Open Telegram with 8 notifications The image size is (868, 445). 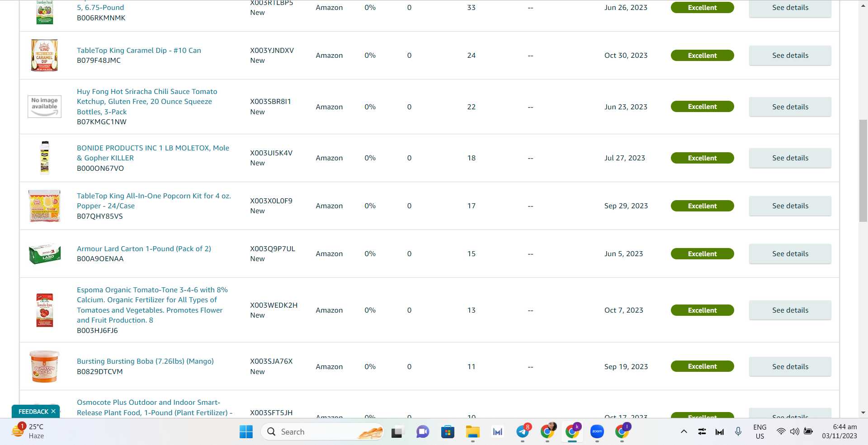tap(523, 431)
